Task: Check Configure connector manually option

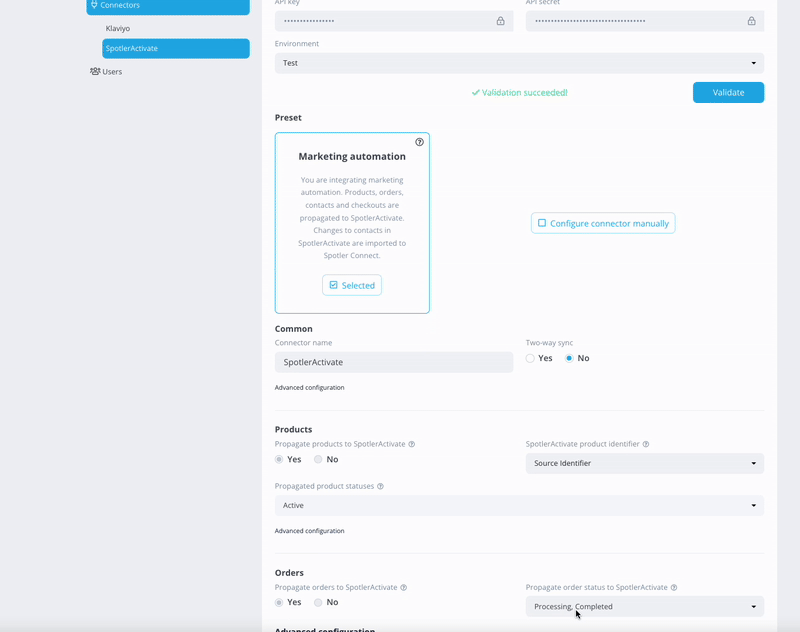Action: tap(603, 223)
